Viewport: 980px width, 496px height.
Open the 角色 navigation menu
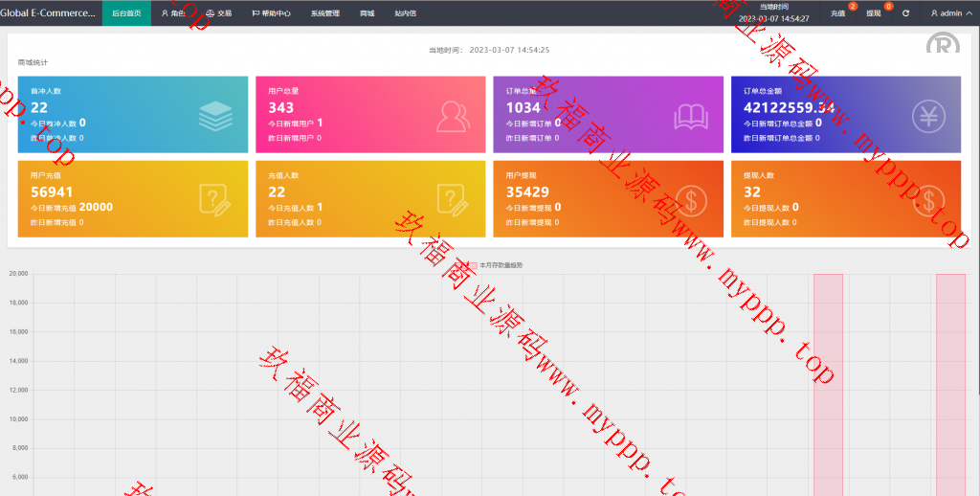click(173, 13)
